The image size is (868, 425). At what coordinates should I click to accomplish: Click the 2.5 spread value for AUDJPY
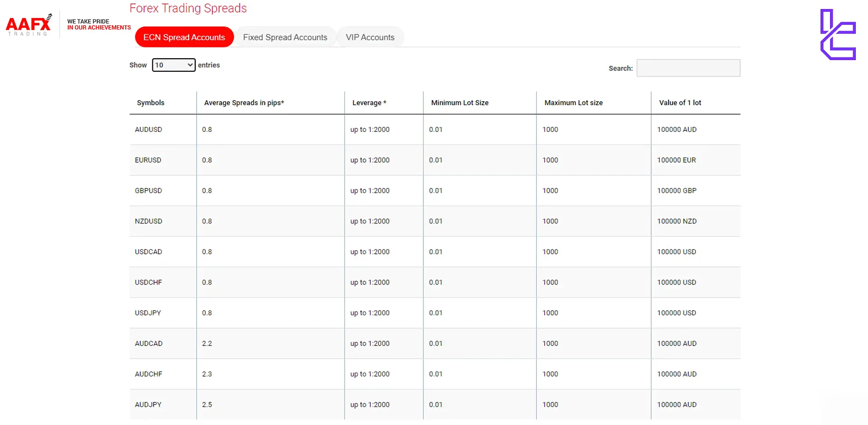[207, 404]
